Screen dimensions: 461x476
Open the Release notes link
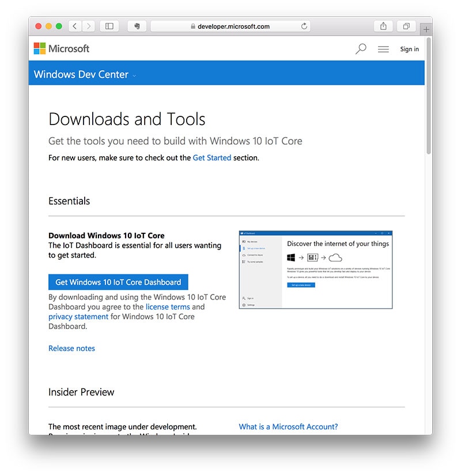click(x=71, y=348)
